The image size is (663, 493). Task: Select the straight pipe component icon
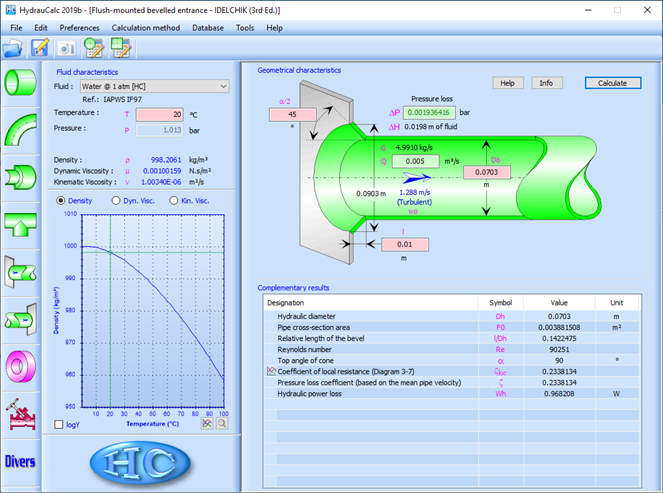(20, 82)
